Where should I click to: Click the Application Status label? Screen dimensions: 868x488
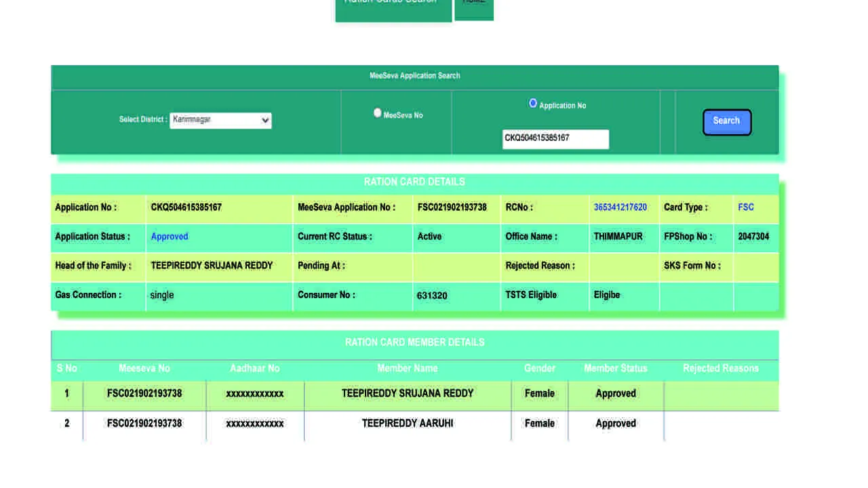click(x=93, y=237)
